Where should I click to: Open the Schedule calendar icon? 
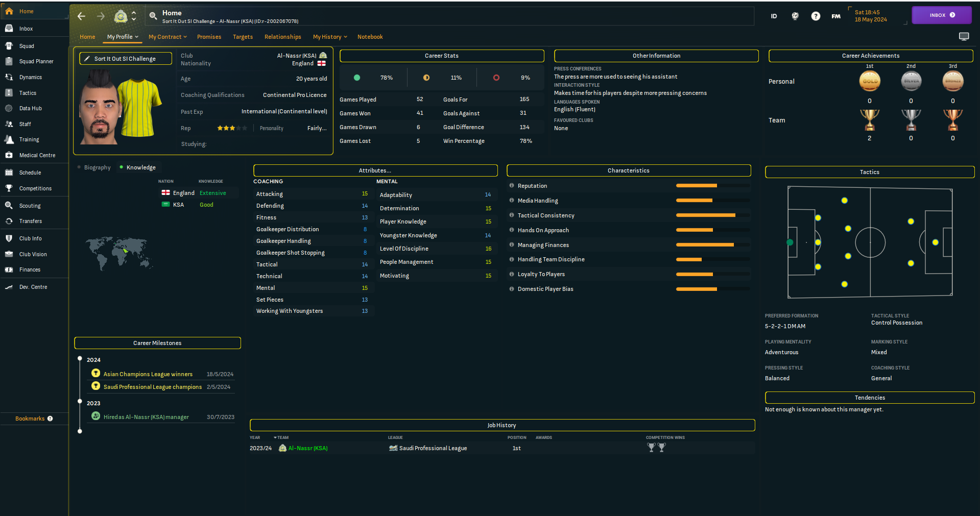pyautogui.click(x=9, y=173)
